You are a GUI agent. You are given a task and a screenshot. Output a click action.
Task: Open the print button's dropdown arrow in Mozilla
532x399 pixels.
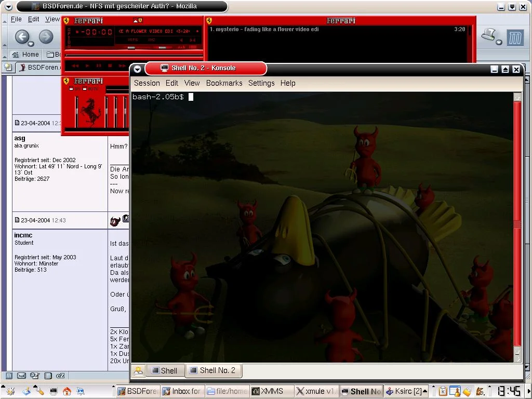pyautogui.click(x=499, y=43)
